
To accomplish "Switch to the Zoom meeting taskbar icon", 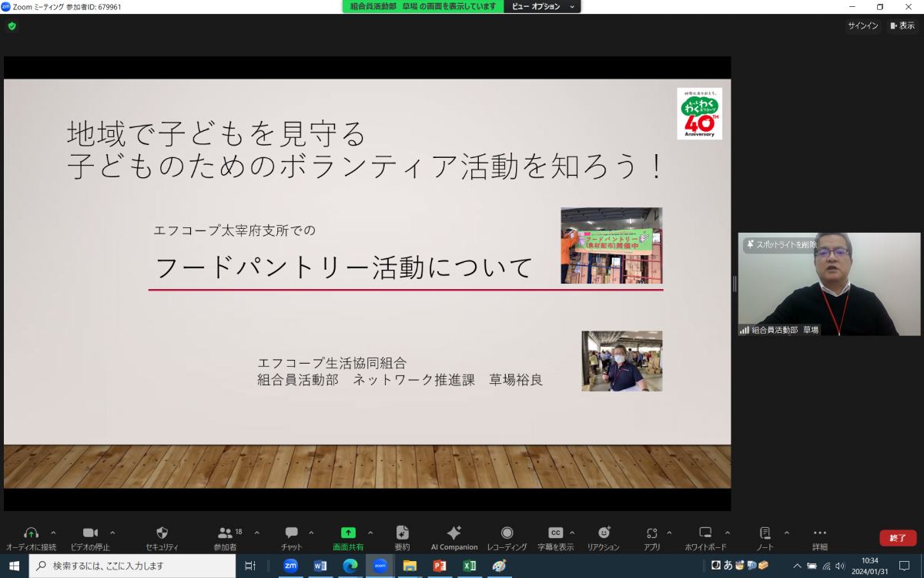I will point(380,566).
